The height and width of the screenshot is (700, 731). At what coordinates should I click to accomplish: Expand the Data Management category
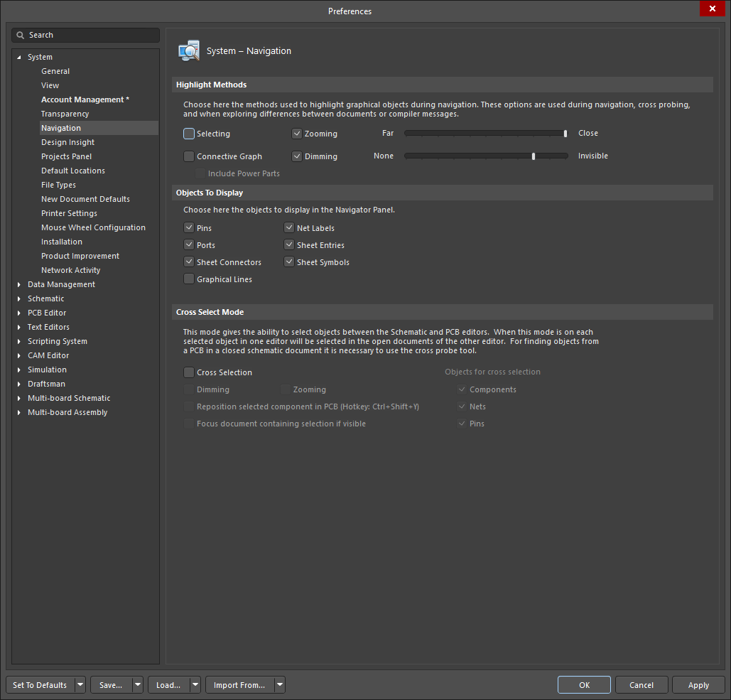coord(19,284)
